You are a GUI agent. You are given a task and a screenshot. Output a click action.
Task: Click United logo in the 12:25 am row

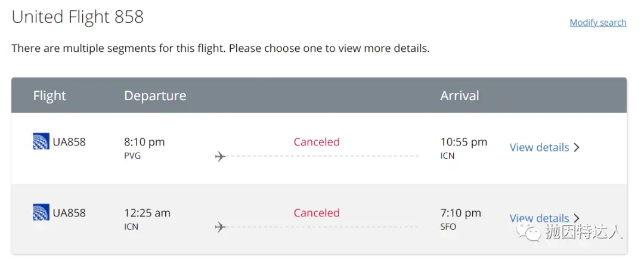[x=41, y=212]
